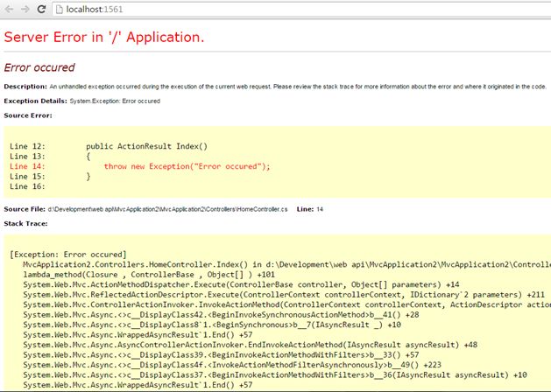Click the DisplayClass42 BeginInvokeSynchronousActionMethod +28 line
The height and width of the screenshot is (392, 551).
(221, 315)
